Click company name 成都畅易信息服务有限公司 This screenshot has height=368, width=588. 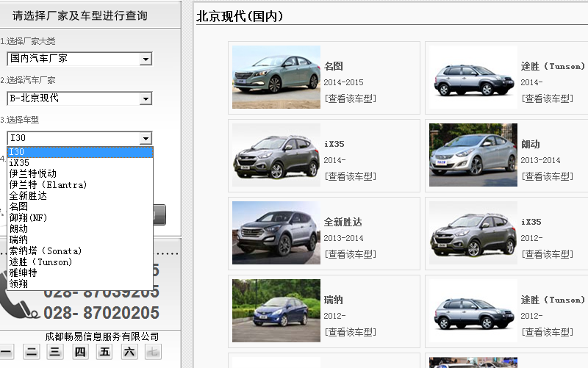102,336
